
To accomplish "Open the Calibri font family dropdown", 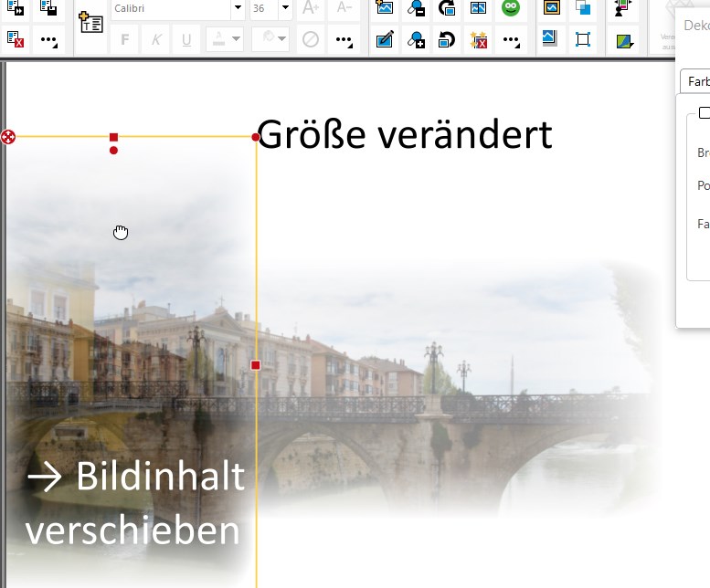I will click(238, 8).
